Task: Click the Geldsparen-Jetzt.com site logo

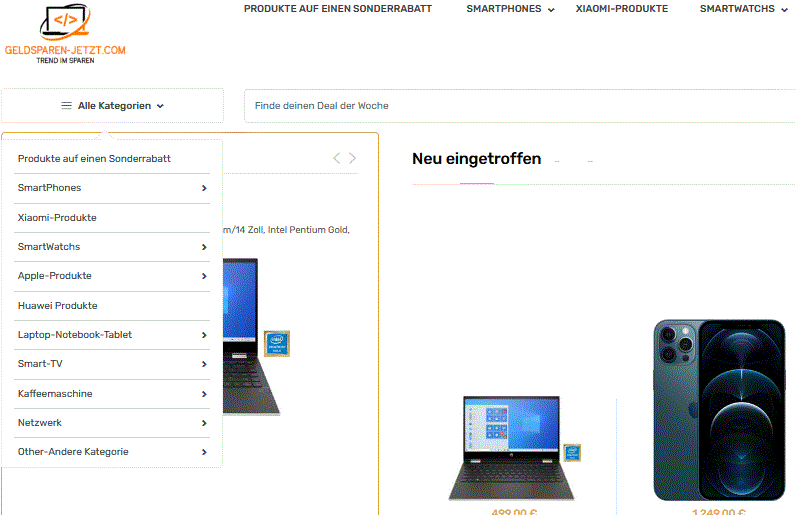Action: click(65, 34)
